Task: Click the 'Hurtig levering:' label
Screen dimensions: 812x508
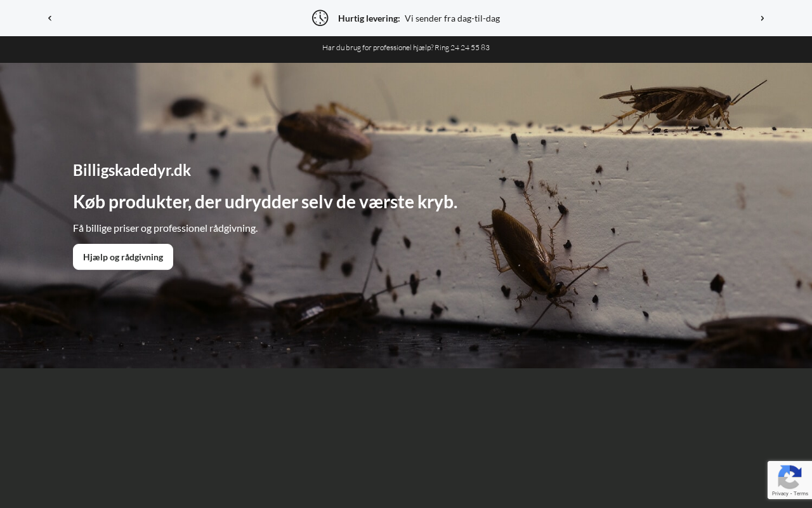Action: [369, 18]
